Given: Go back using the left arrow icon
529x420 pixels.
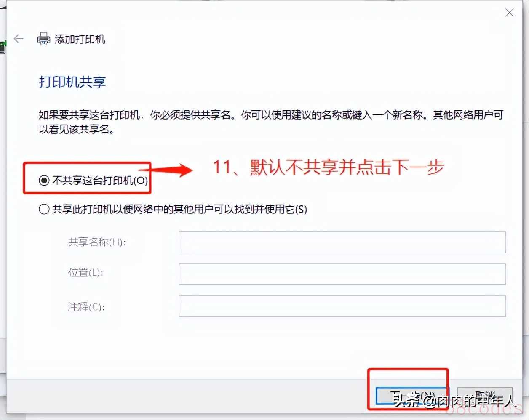Looking at the screenshot, I should 19,39.
